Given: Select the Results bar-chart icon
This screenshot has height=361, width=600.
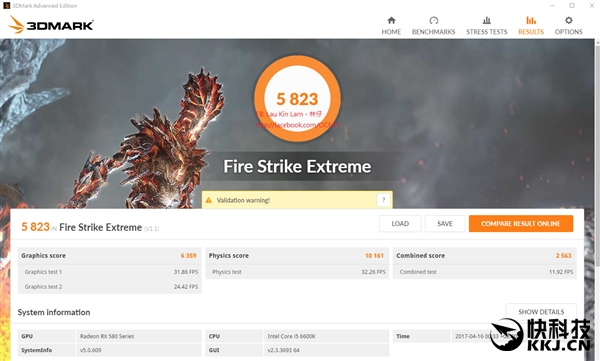Looking at the screenshot, I should tap(531, 20).
